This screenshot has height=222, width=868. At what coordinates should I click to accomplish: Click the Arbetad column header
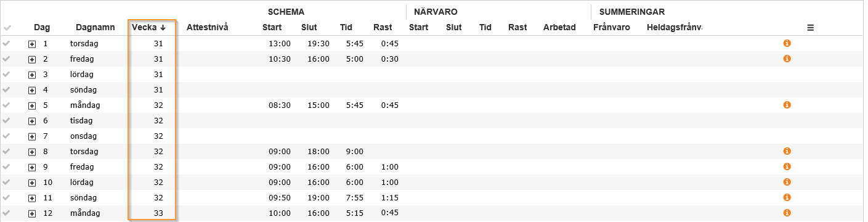pyautogui.click(x=559, y=27)
